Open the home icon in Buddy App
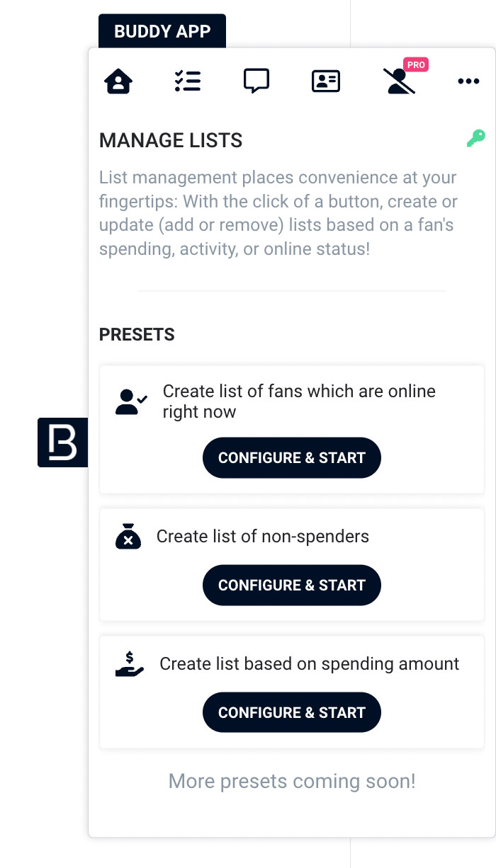The width and height of the screenshot is (496, 868). 118,81
